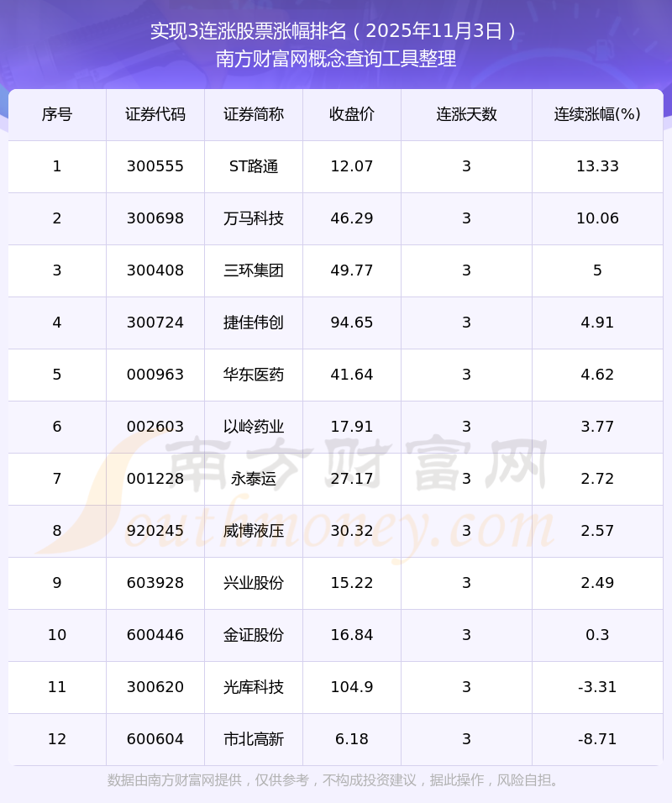Select the name 兴业股份
The height and width of the screenshot is (803, 672).
tap(254, 583)
